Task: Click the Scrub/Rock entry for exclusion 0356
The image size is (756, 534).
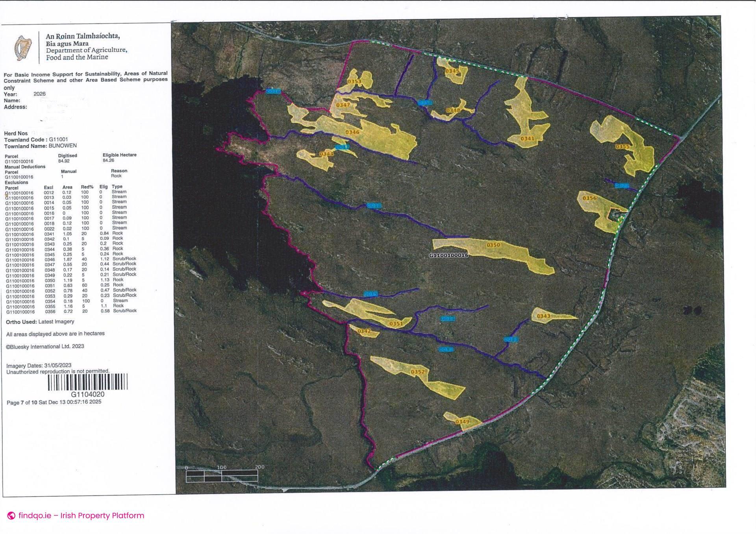Action: click(124, 310)
